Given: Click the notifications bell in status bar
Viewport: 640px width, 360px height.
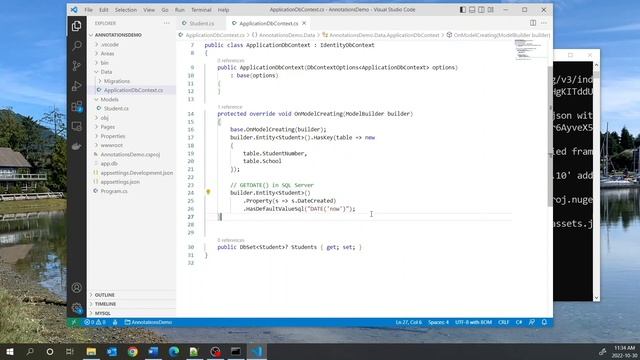Looking at the screenshot, I should coord(544,322).
